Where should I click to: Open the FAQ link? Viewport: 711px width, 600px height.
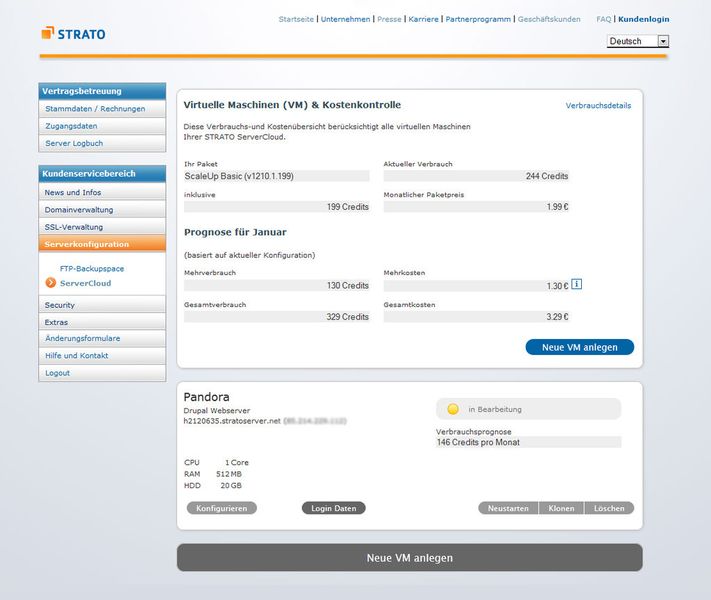coord(604,19)
